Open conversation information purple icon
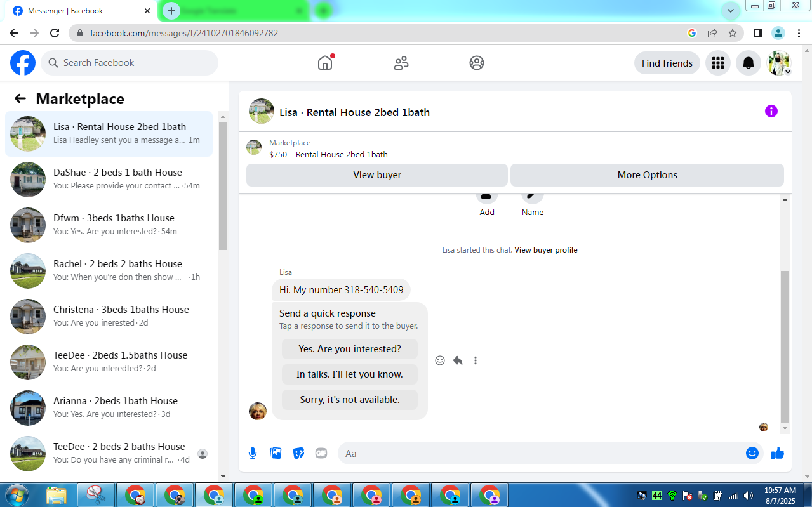The height and width of the screenshot is (507, 812). point(771,111)
